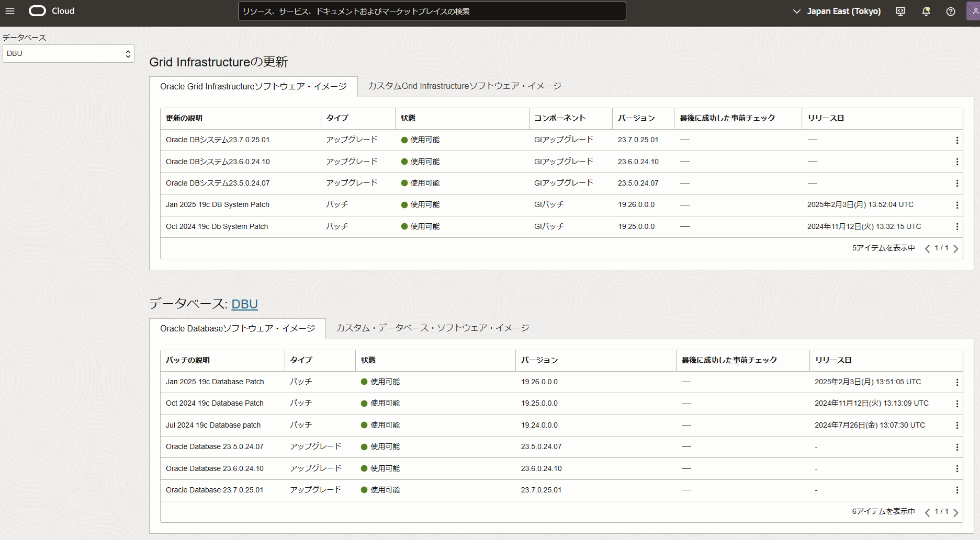
Task: Open actions menu for Oracle Database 23.7.0.25.01
Action: pyautogui.click(x=957, y=490)
